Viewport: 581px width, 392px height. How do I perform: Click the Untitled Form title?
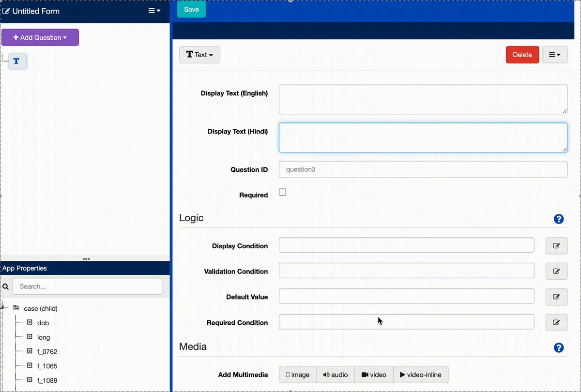pyautogui.click(x=36, y=11)
